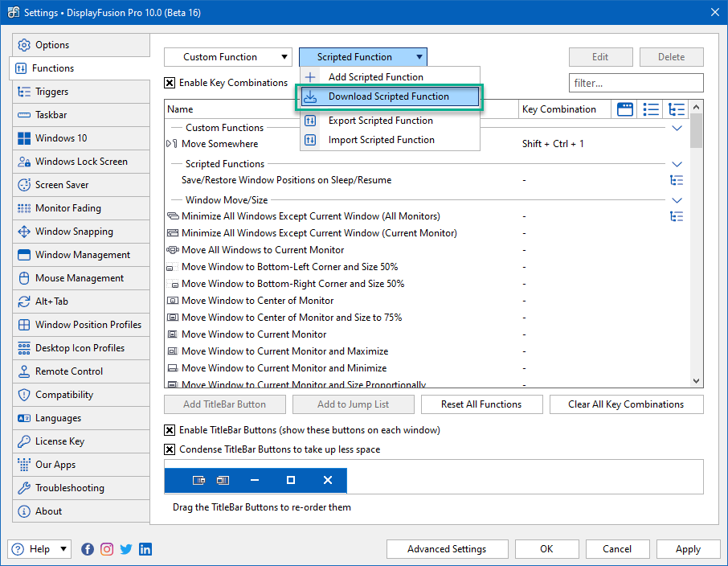Screen dimensions: 728x566
Task: Focus the filter text field
Action: coord(636,83)
